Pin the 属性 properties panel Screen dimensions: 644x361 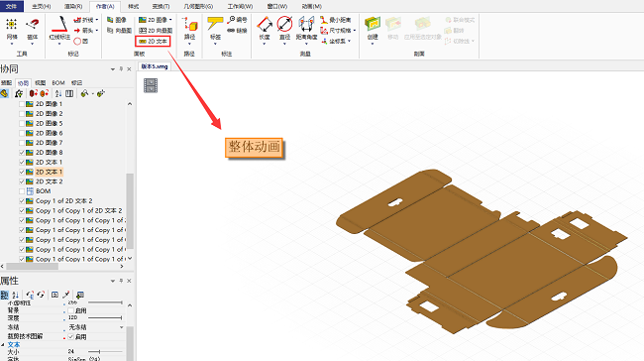coord(121,281)
